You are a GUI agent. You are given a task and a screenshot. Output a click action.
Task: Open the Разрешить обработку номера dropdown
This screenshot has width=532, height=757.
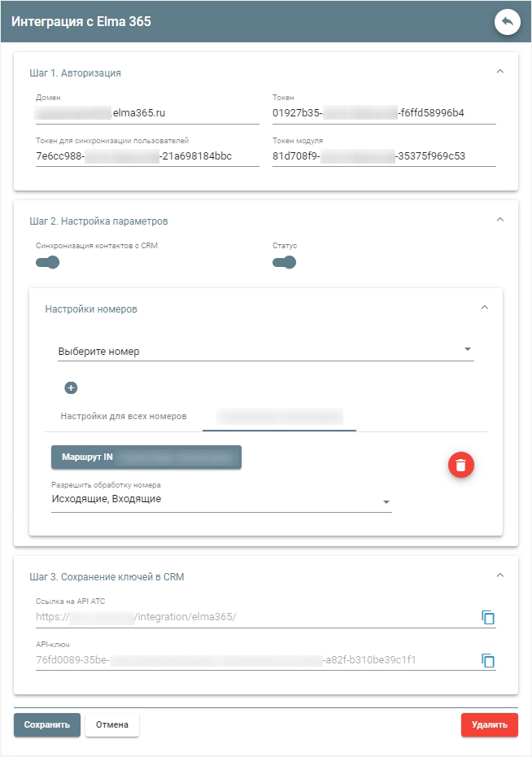click(x=220, y=500)
